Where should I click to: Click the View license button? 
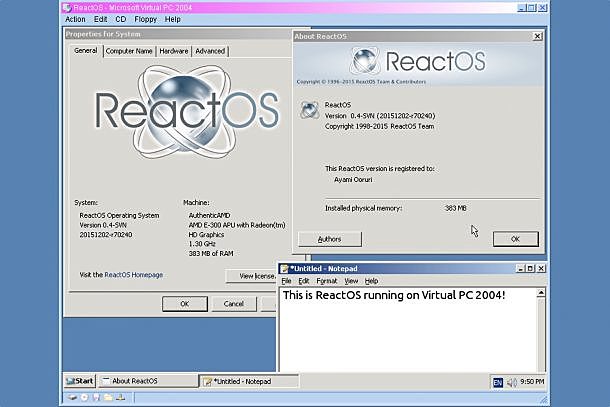(x=252, y=276)
